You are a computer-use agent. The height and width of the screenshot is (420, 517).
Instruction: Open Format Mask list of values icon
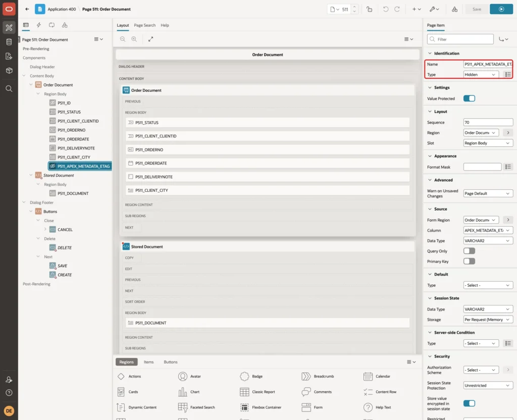click(508, 167)
